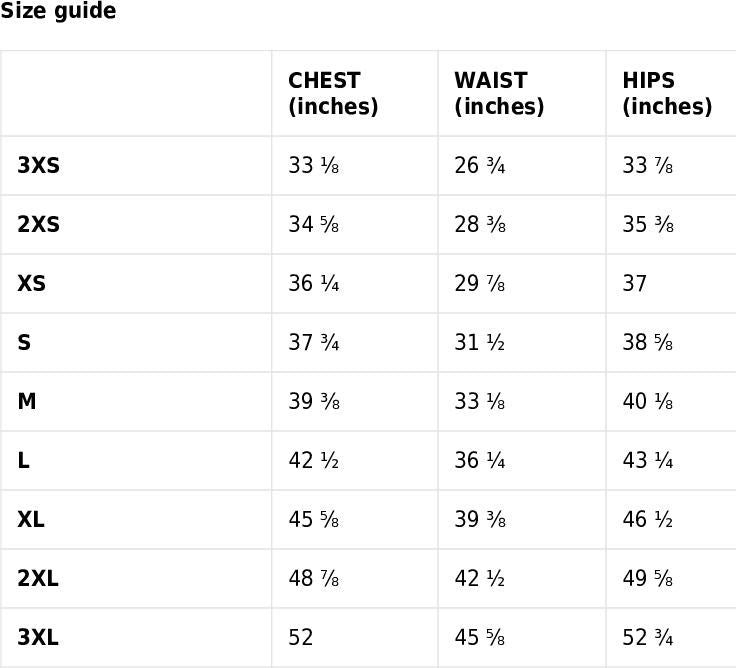Select the 2XL hips value 49 ⅝
Screen dimensions: 736x668
[x=647, y=579]
